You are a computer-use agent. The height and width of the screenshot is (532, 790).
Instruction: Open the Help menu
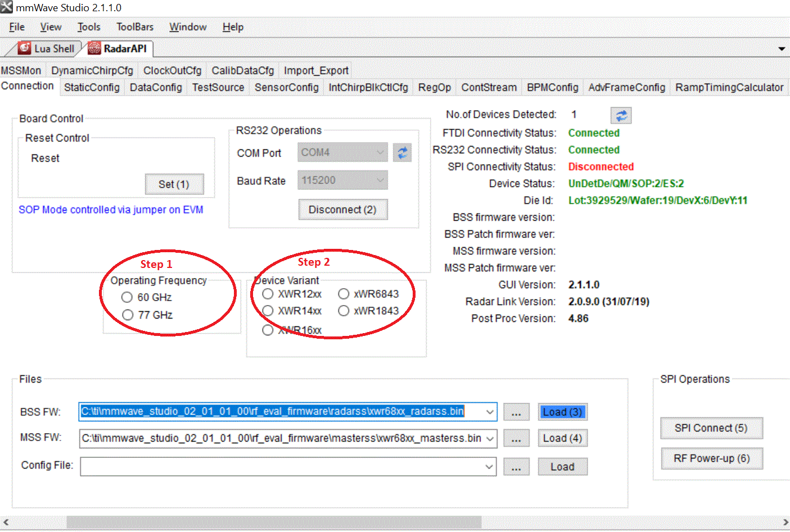click(233, 27)
